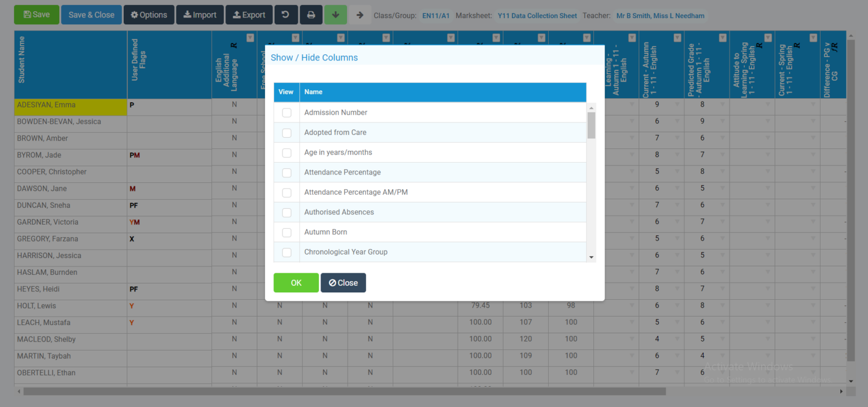Open the Predicted Grade column filter dropdown

pos(722,37)
